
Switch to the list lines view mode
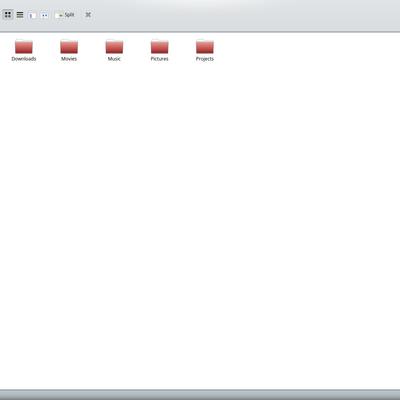[20, 15]
